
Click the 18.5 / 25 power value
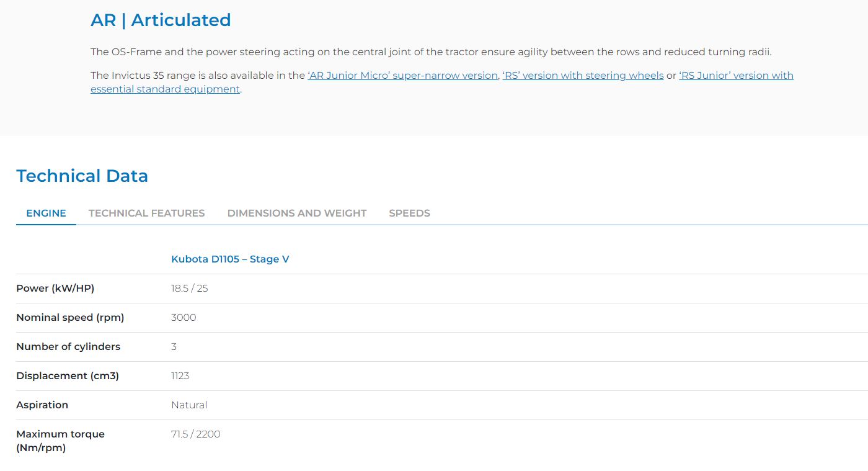coord(189,288)
